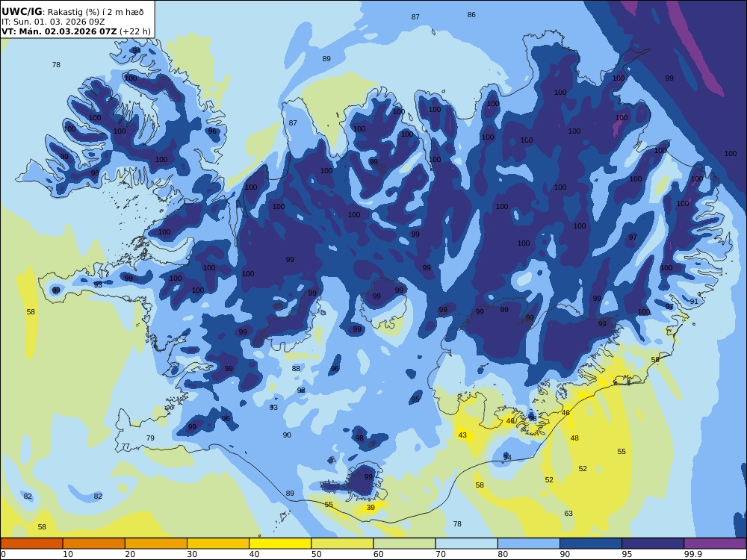747x560 pixels.
Task: Click the light green 60–70 legend swatch
Action: (404, 544)
